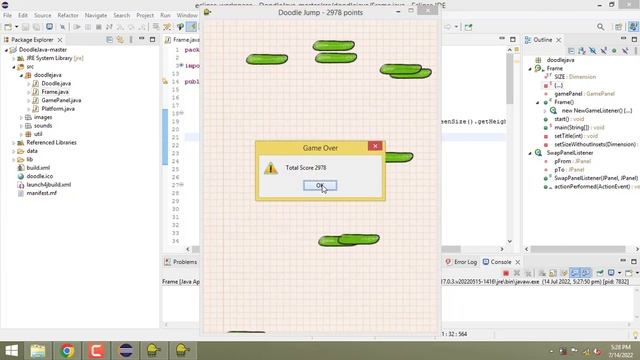Image resolution: width=640 pixels, height=360 pixels.
Task: Toggle Show Console on standard error change
Action: (586, 273)
